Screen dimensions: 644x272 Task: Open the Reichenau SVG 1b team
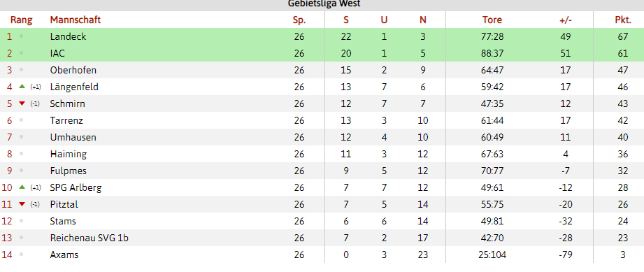point(89,238)
